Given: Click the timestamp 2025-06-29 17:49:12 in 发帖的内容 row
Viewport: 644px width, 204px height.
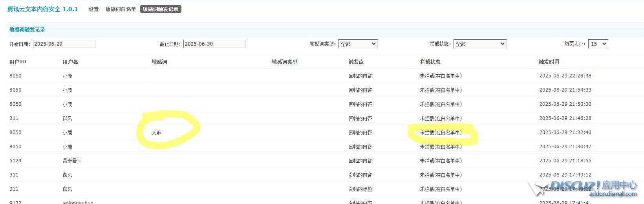Looking at the screenshot, I should (x=565, y=175).
